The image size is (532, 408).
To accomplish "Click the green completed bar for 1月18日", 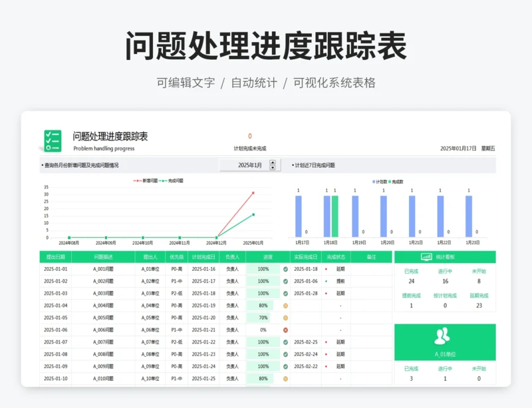I will point(335,216).
